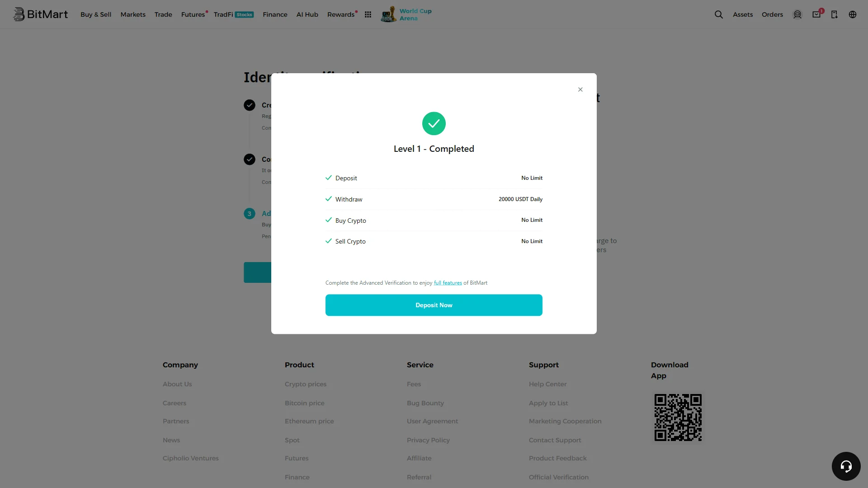Open Affiliate footer link
Image resolution: width=868 pixels, height=488 pixels.
[x=419, y=458]
